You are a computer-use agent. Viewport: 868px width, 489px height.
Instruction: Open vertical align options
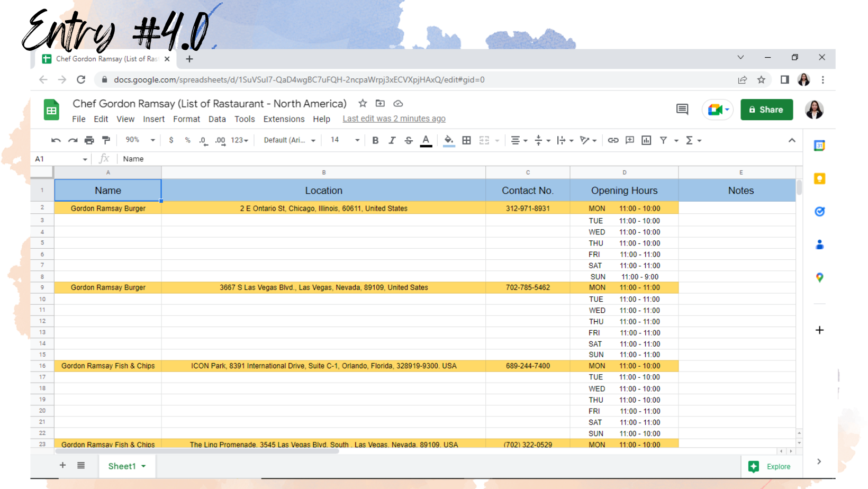tap(542, 140)
